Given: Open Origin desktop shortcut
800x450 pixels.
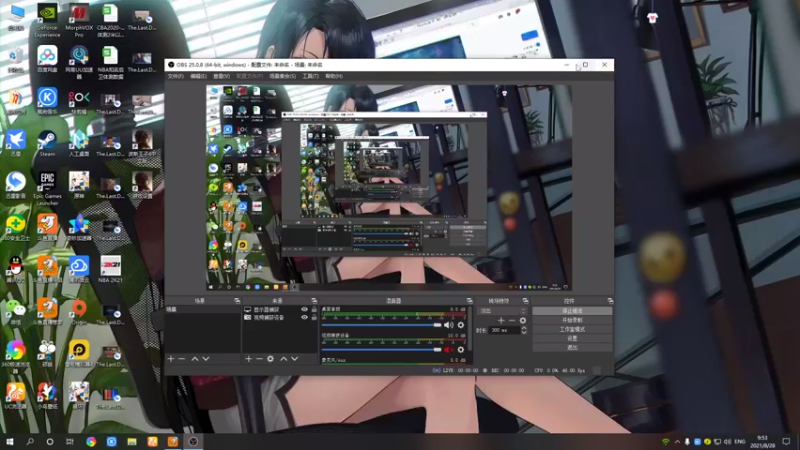Looking at the screenshot, I should tap(79, 312).
